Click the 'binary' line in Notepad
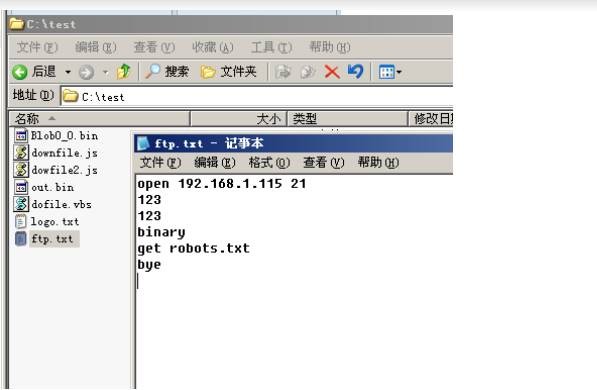Image resolution: width=597 pixels, height=390 pixels. [x=161, y=232]
